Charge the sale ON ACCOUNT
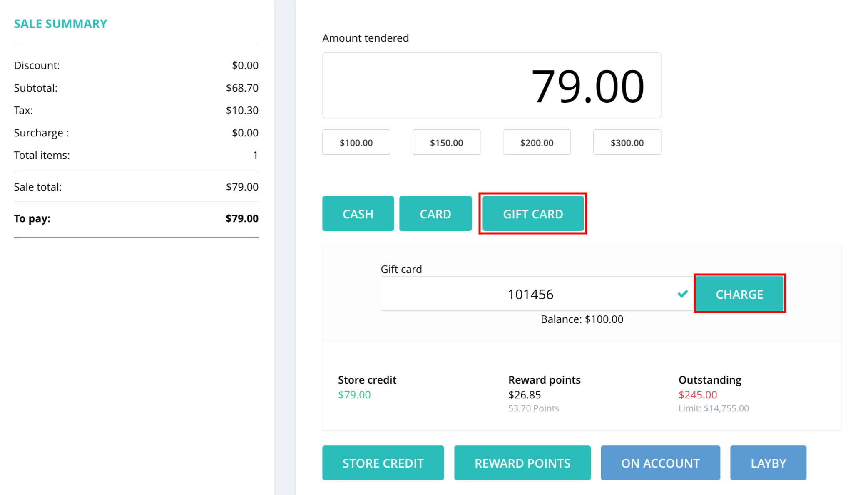 660,463
